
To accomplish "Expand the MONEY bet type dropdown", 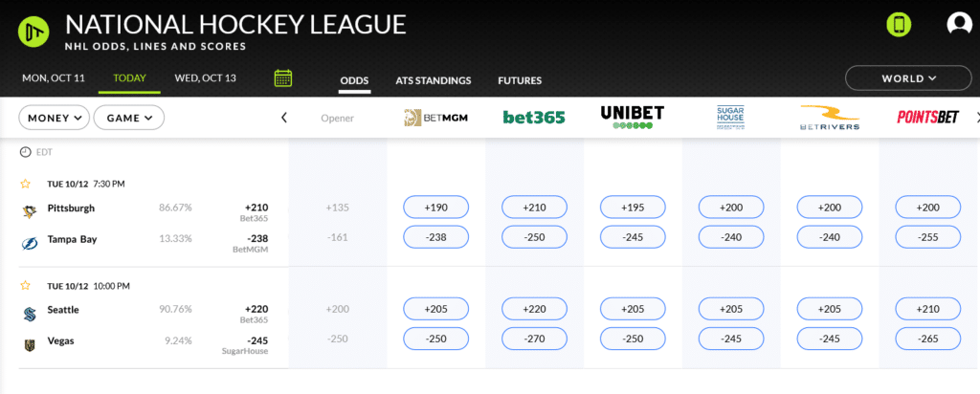I will [55, 118].
